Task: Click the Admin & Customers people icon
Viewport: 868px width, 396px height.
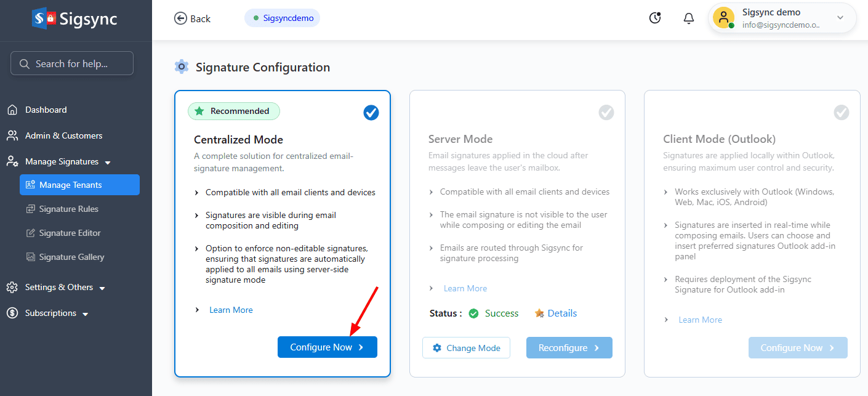Action: [12, 135]
